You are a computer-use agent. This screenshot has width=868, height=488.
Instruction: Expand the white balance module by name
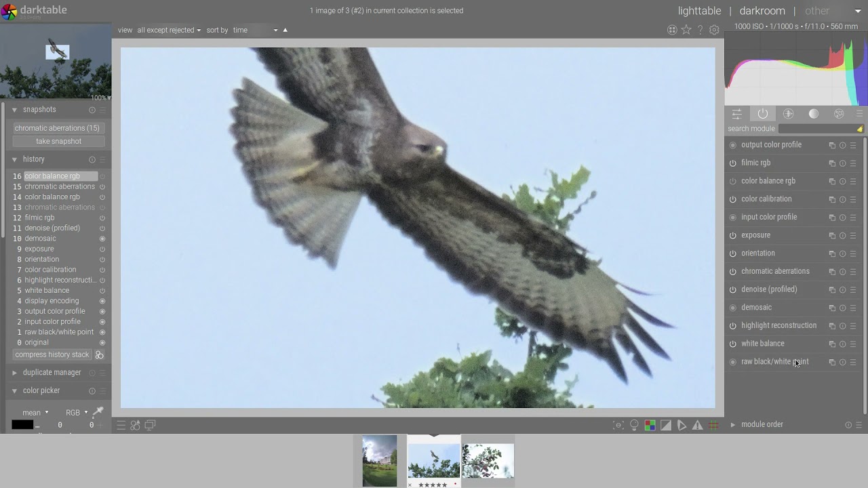point(762,344)
